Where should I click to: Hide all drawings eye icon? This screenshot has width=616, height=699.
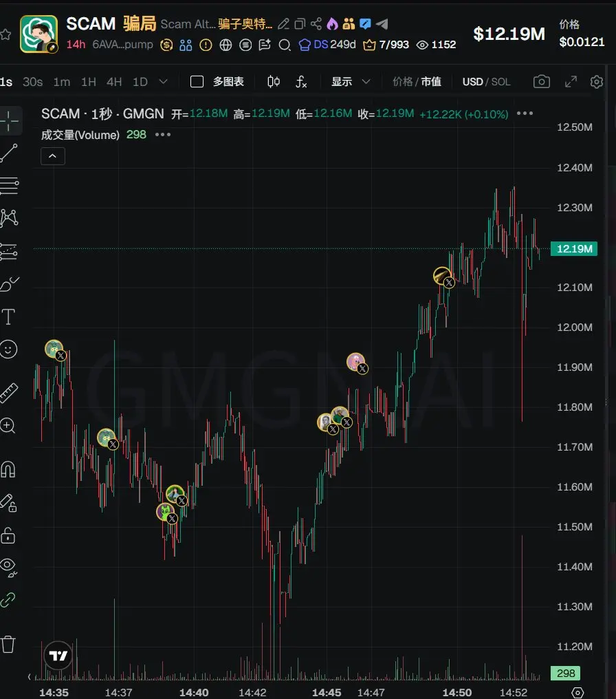(x=9, y=567)
